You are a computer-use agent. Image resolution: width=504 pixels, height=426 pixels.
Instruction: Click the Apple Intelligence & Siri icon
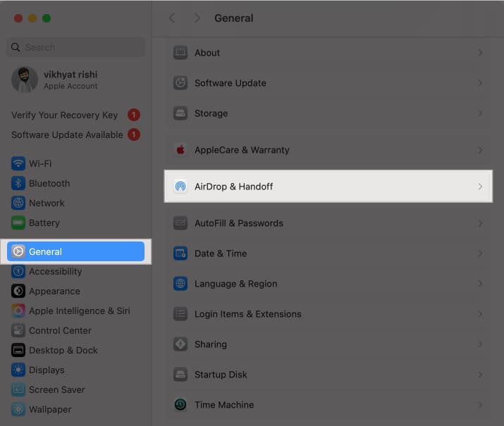[x=18, y=311]
